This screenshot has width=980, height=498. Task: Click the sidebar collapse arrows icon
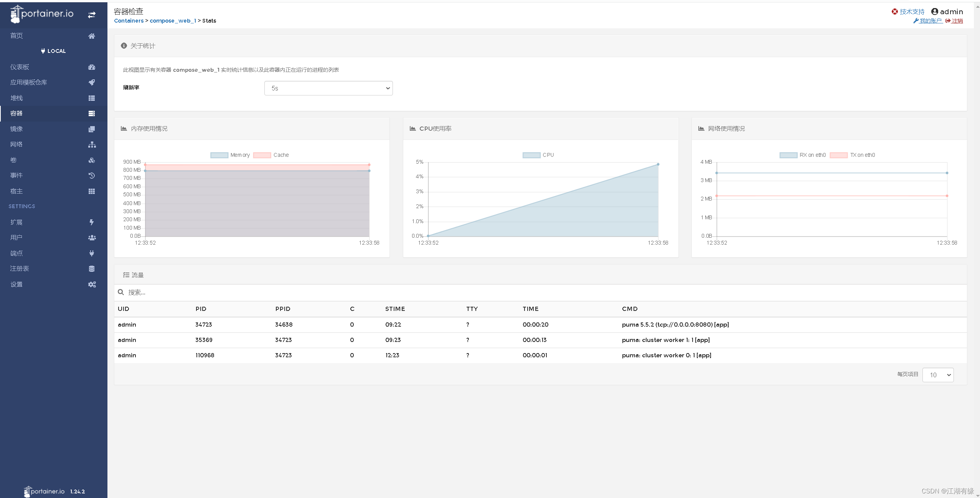(x=92, y=15)
